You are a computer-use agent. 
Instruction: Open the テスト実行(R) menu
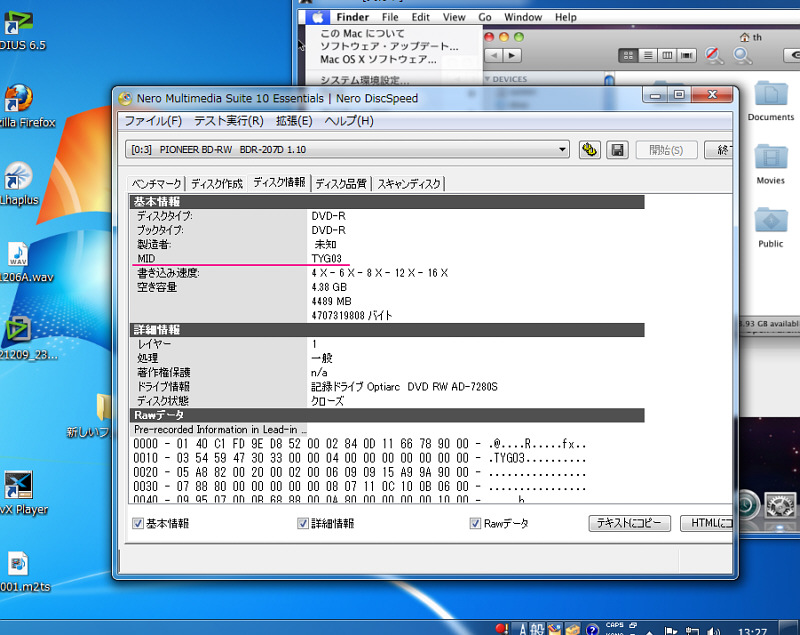tap(228, 121)
